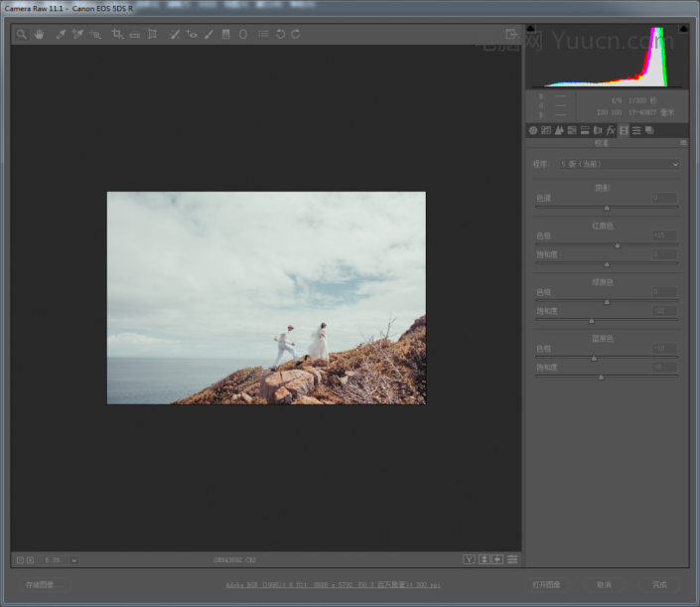
Task: Toggle before/after preview view (Y button)
Action: (469, 560)
